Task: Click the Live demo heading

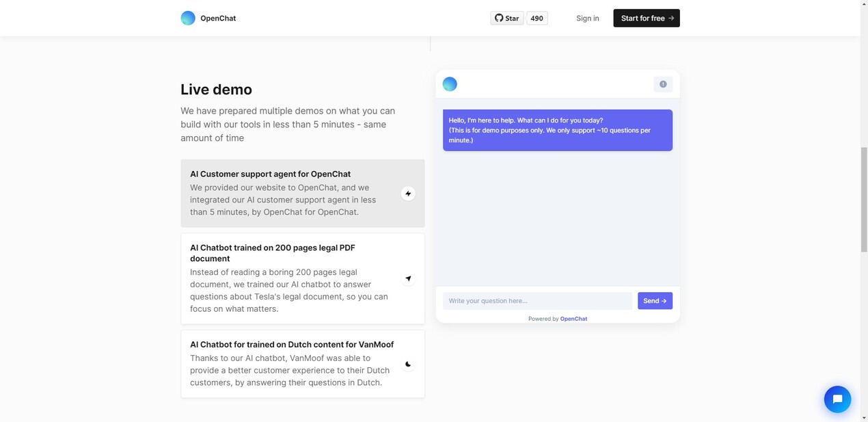Action: 216,90
